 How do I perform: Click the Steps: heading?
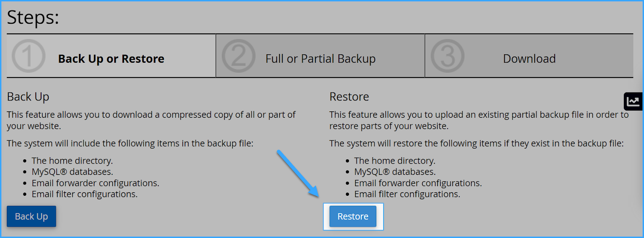[33, 18]
